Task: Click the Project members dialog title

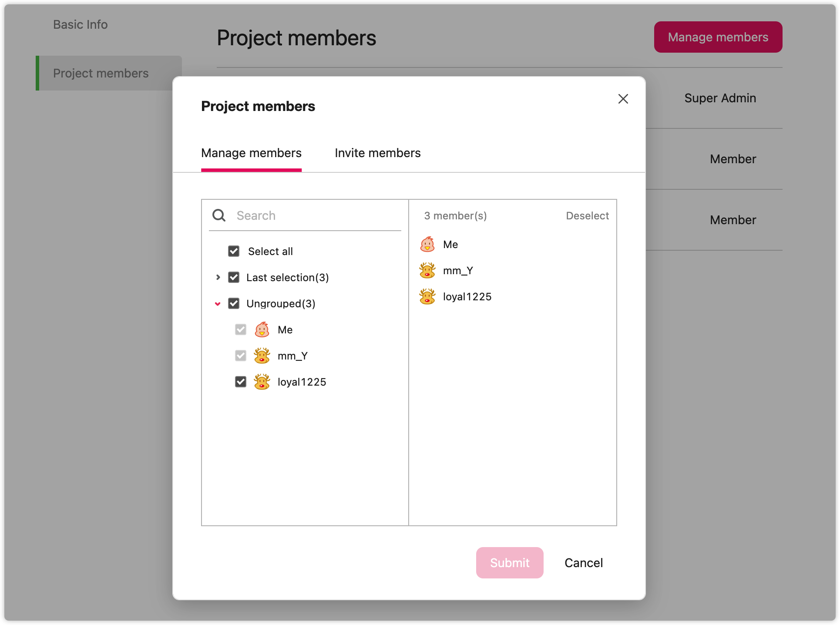Action: (x=258, y=106)
